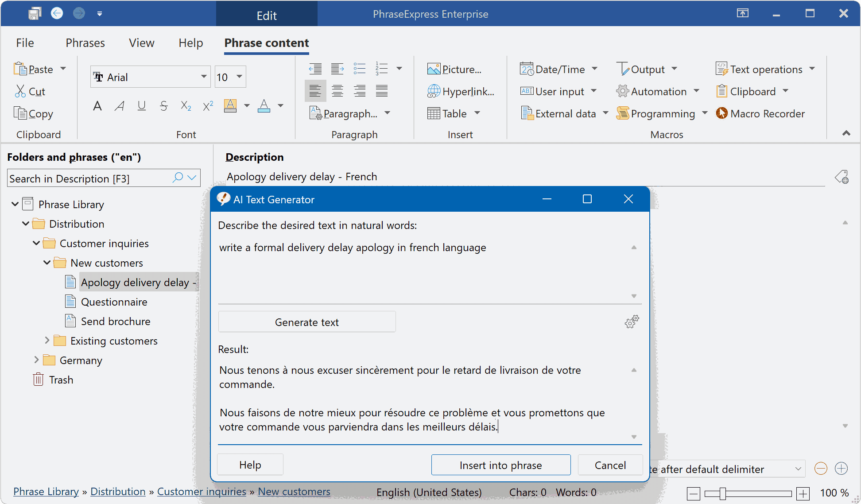Open the Phrases menu

(x=85, y=43)
